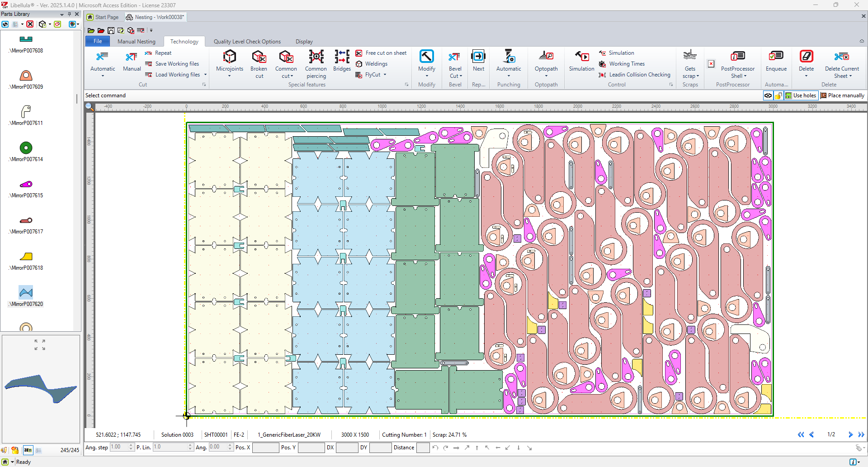Switch to the Manual Nesting tab
Screen dimensions: 868x467
(x=137, y=42)
